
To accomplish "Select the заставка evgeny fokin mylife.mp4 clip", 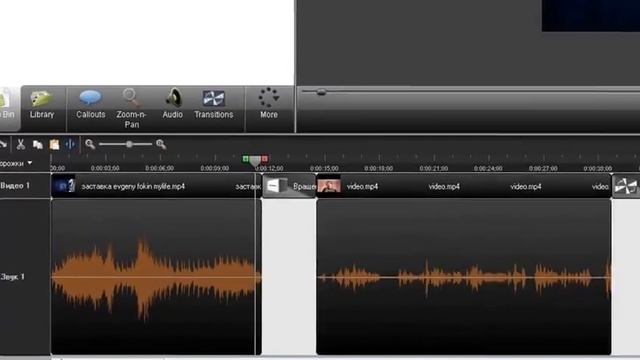I will (156, 186).
